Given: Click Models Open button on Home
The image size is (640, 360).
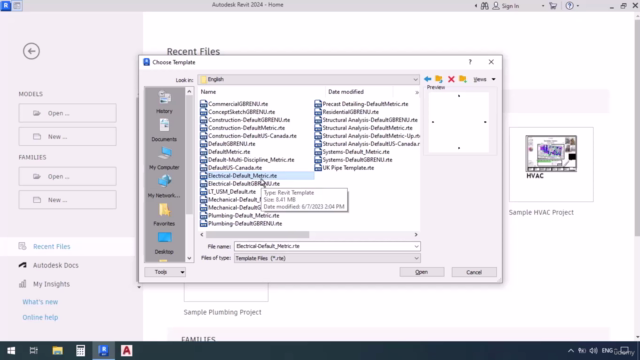Looking at the screenshot, I should click(x=67, y=113).
